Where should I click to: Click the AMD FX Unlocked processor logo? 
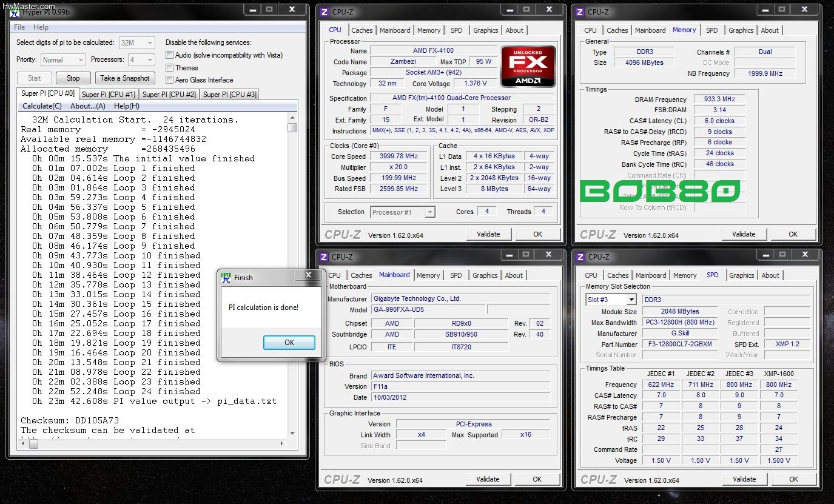[x=528, y=67]
